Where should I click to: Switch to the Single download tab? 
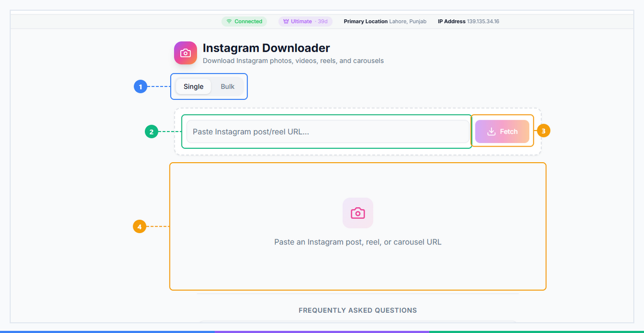[193, 86]
